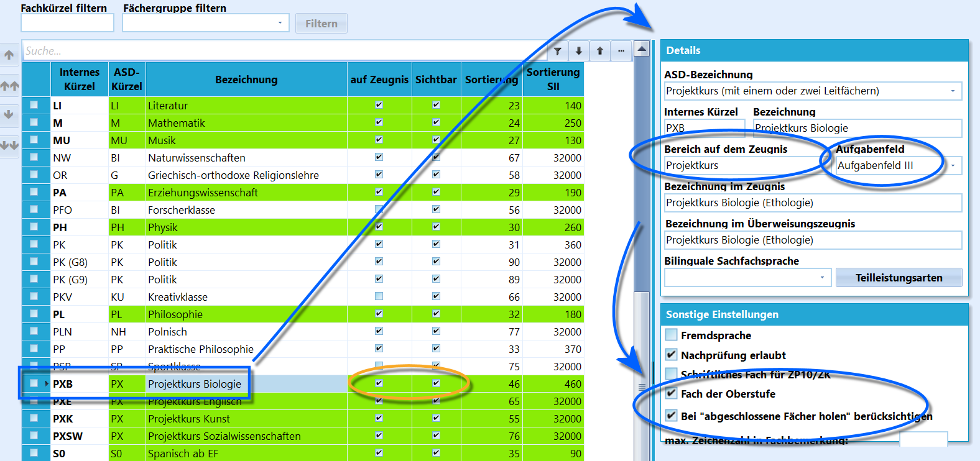Sort by auf Zeugnis column header

pos(379,80)
